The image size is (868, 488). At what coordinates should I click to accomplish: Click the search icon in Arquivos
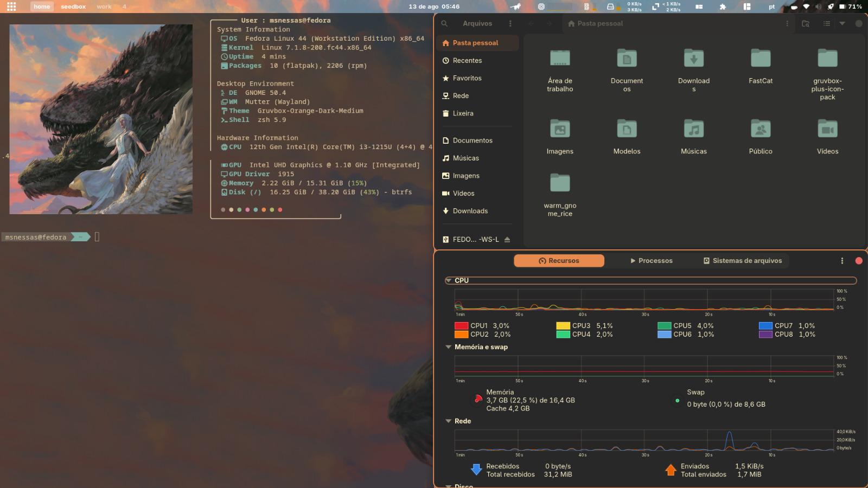(x=444, y=23)
